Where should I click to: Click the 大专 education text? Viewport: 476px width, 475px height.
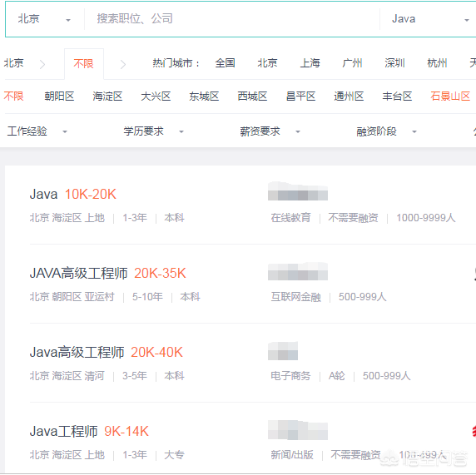click(x=174, y=455)
